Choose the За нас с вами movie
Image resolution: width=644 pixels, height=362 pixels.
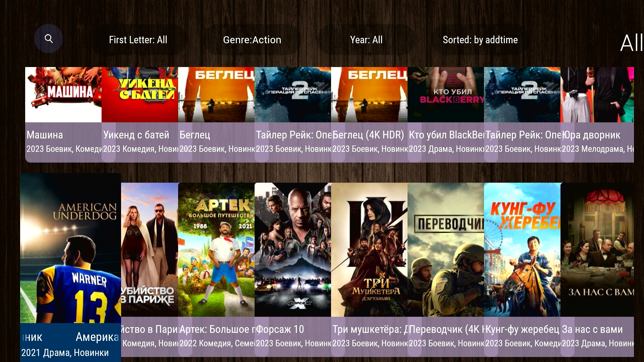pos(597,269)
